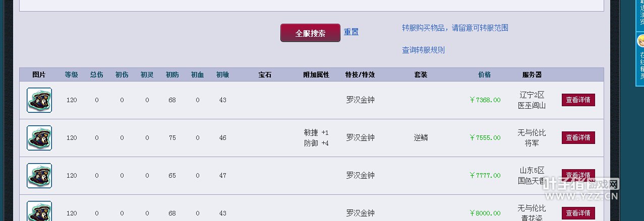
Task: Click 查看详情 for the 山东5区 item
Action: pos(578,175)
